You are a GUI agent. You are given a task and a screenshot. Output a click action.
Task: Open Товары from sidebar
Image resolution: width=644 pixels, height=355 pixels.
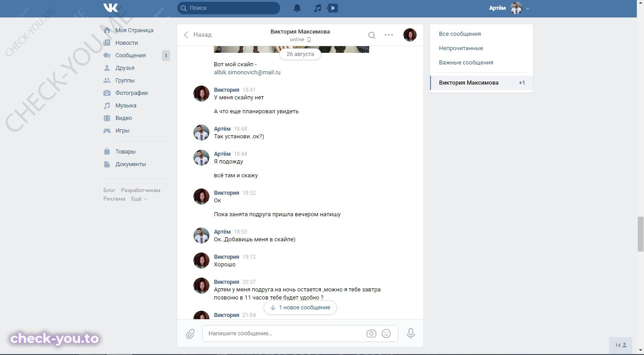click(125, 152)
